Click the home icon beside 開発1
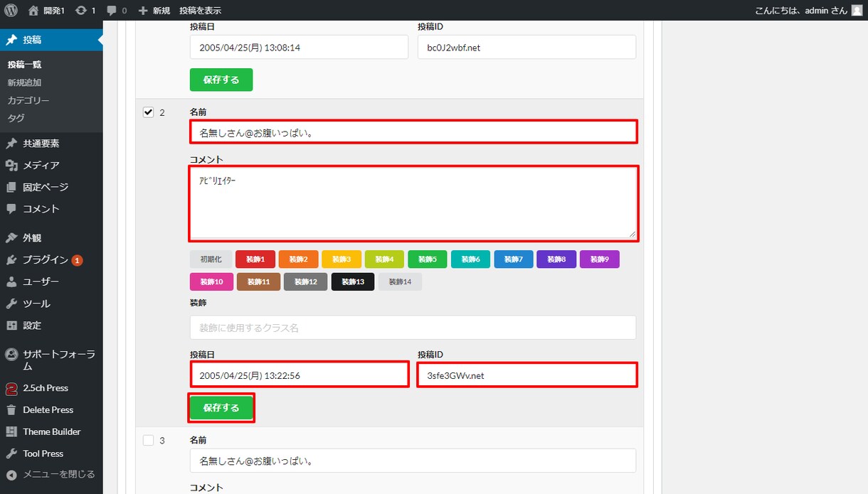Viewport: 868px width, 494px height. (33, 11)
